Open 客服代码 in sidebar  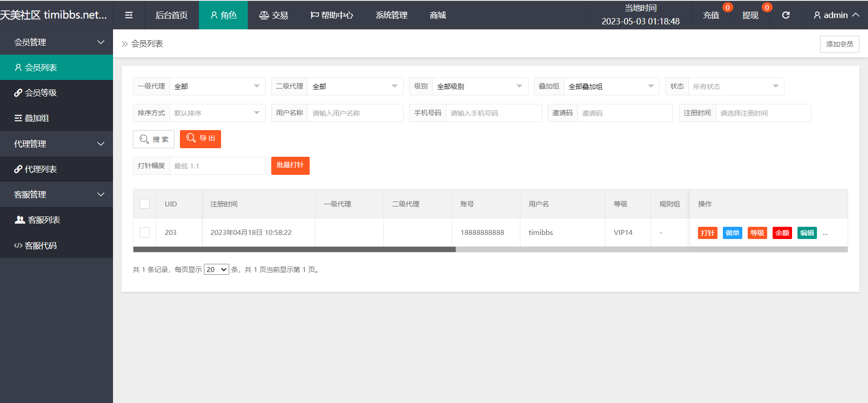coord(57,245)
